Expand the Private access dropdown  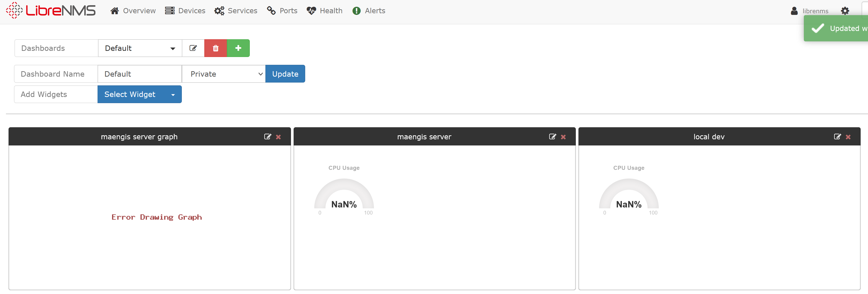[224, 74]
